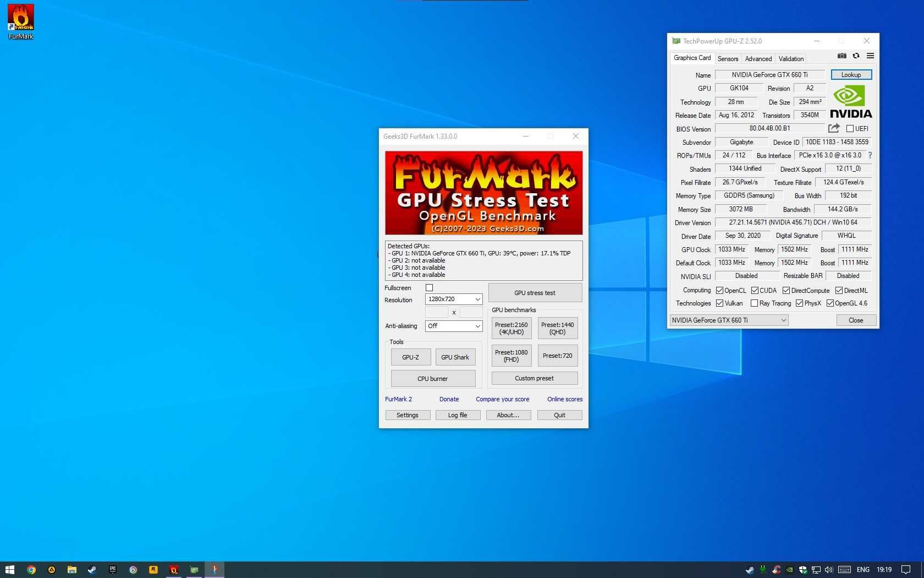This screenshot has height=578, width=924.
Task: Launch Google Chrome from the taskbar
Action: pyautogui.click(x=31, y=570)
